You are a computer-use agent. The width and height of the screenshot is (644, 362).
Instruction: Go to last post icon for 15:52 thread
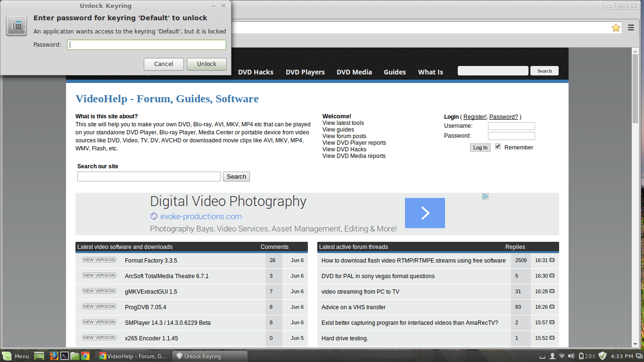pyautogui.click(x=552, y=338)
